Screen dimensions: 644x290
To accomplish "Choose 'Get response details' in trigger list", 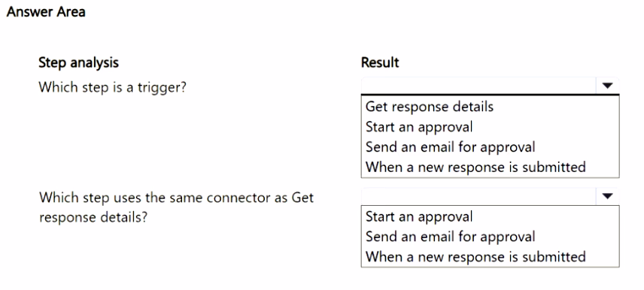I will point(429,107).
